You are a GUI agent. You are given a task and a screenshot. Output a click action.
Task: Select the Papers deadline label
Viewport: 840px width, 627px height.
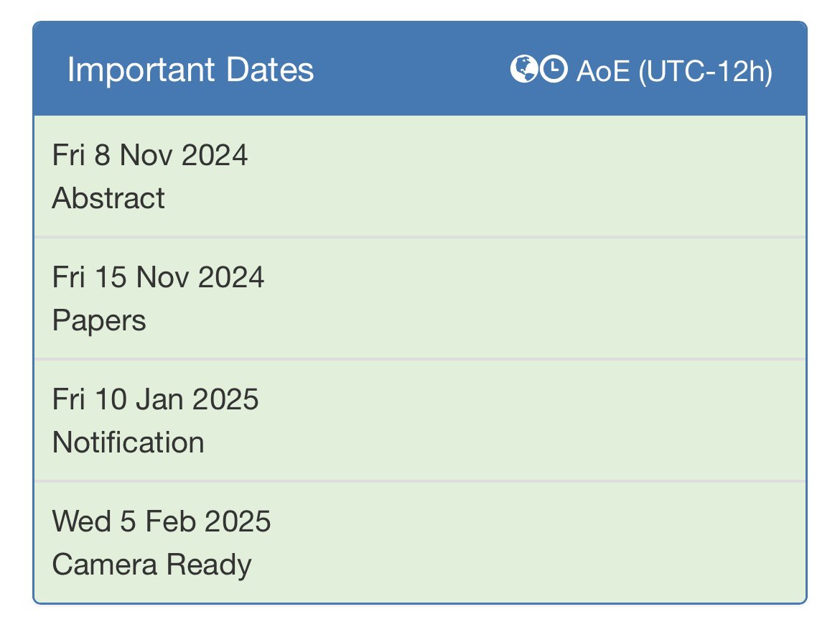(x=99, y=321)
